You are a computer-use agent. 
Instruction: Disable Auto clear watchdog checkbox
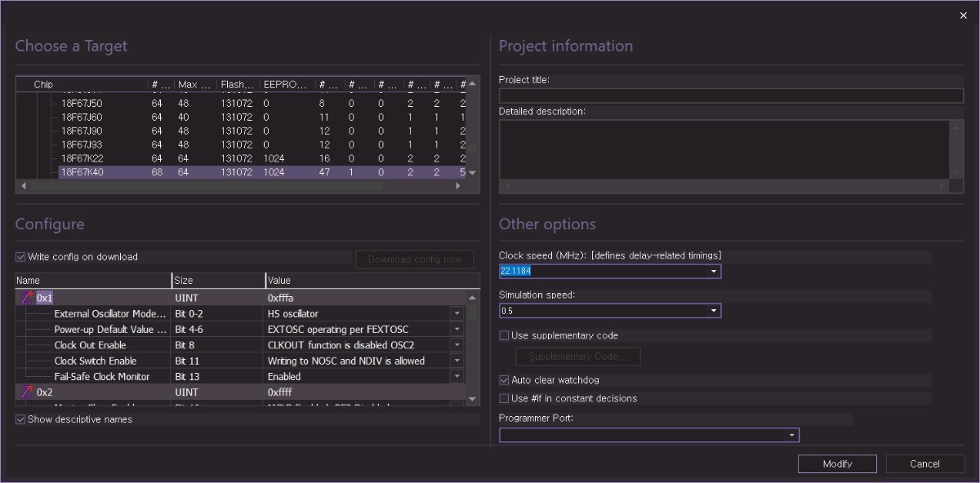[x=504, y=380]
